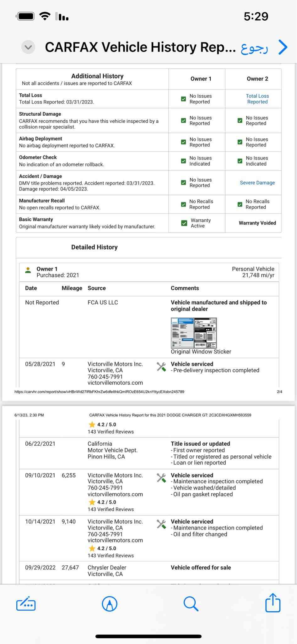The width and height of the screenshot is (297, 644).
Task: Tap the Mileage column header
Action: (x=72, y=288)
